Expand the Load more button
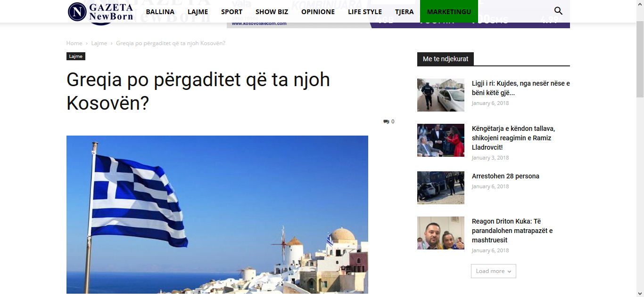The image size is (644, 297). pyautogui.click(x=494, y=271)
